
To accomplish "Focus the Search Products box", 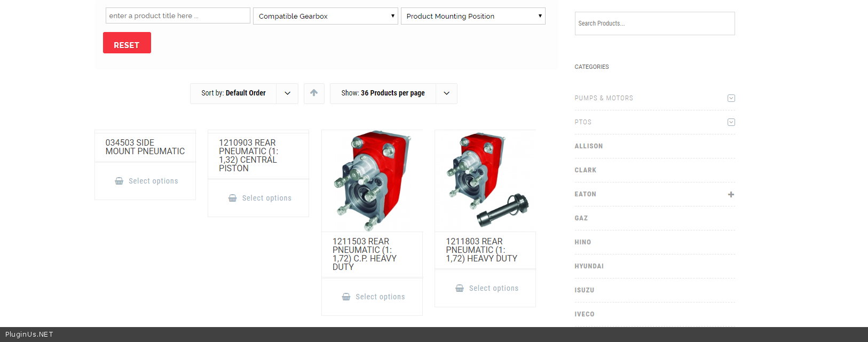I will coord(654,23).
